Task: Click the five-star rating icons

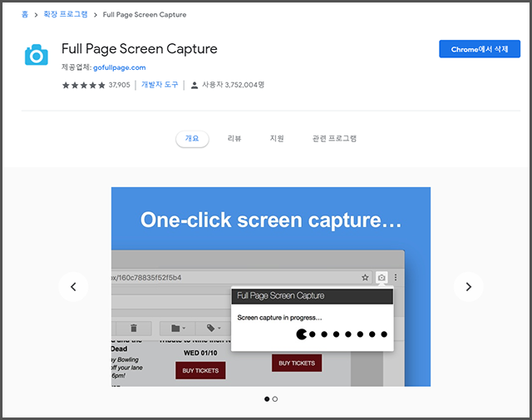Action: coord(83,85)
